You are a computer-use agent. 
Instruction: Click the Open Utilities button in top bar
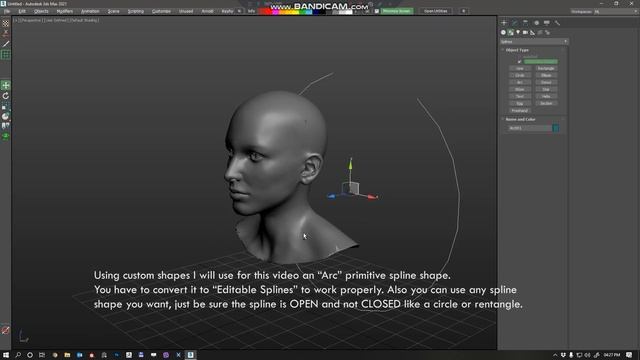(436, 11)
